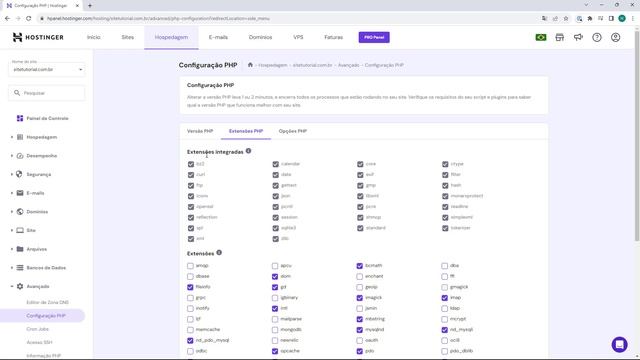Bookmark this page with star icon
This screenshot has height=360, width=640.
click(x=566, y=18)
